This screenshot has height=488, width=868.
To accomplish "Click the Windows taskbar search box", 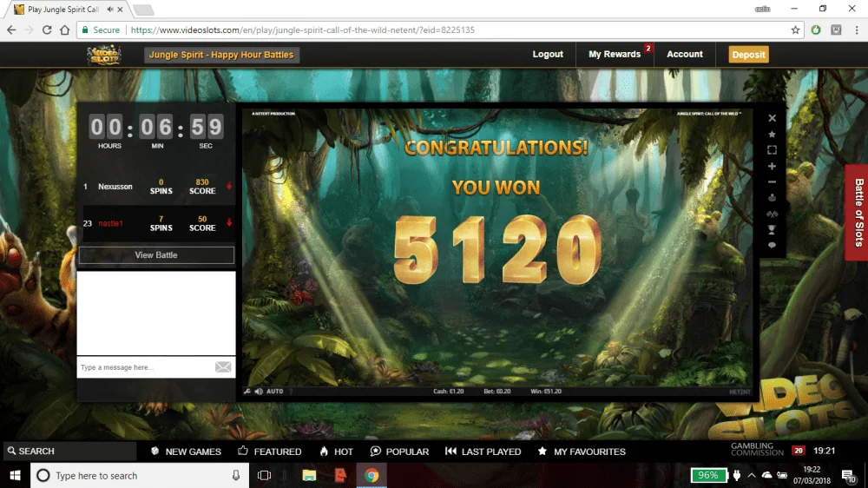I will pos(138,475).
